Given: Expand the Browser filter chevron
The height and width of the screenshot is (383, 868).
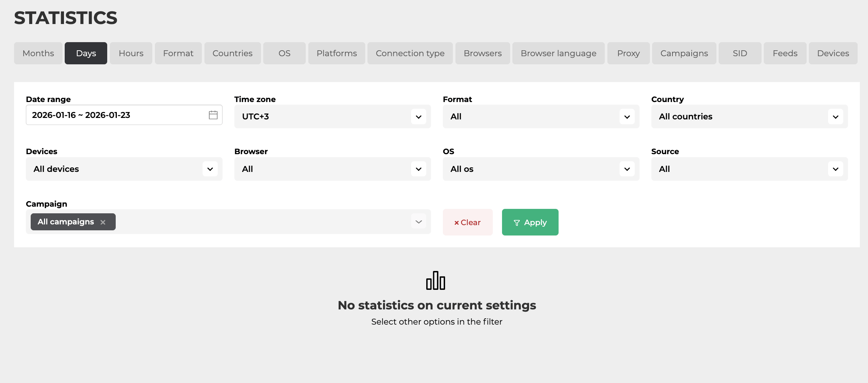Looking at the screenshot, I should [418, 169].
